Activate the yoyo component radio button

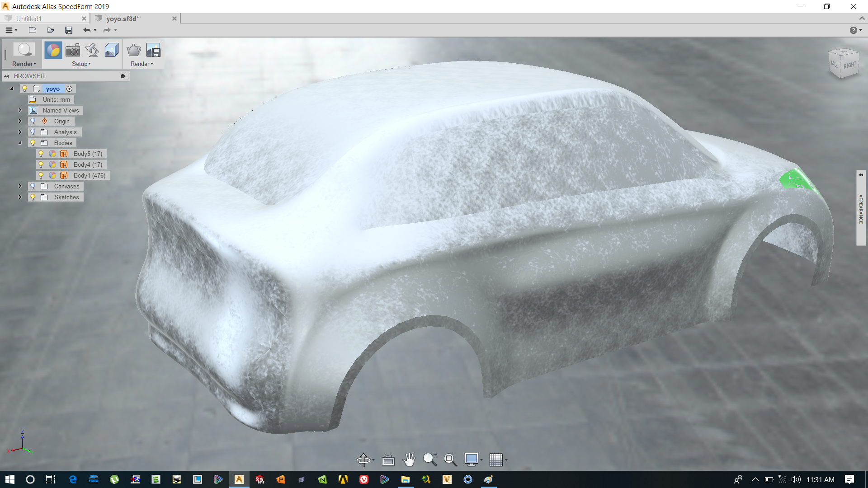tap(70, 89)
